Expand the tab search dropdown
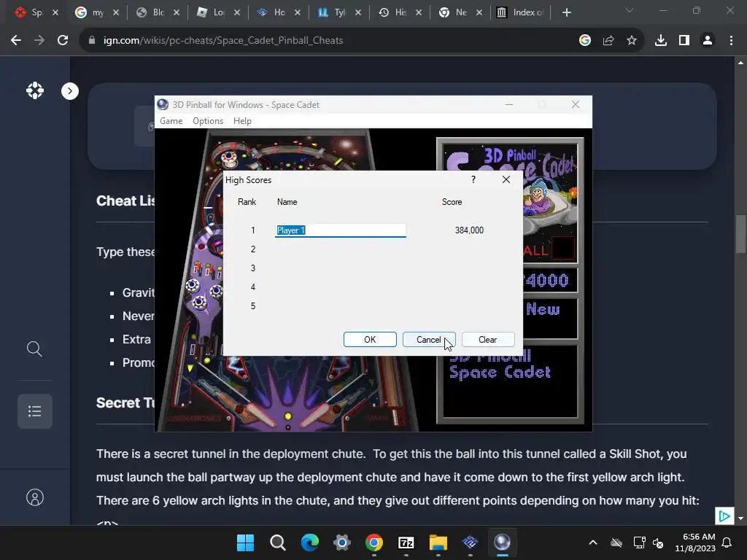Viewport: 747px width, 560px height. [629, 10]
